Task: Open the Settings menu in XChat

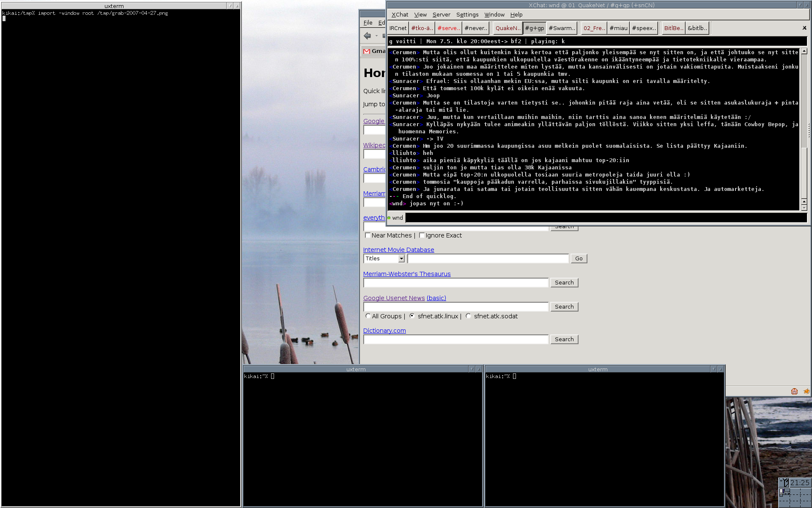Action: point(467,15)
